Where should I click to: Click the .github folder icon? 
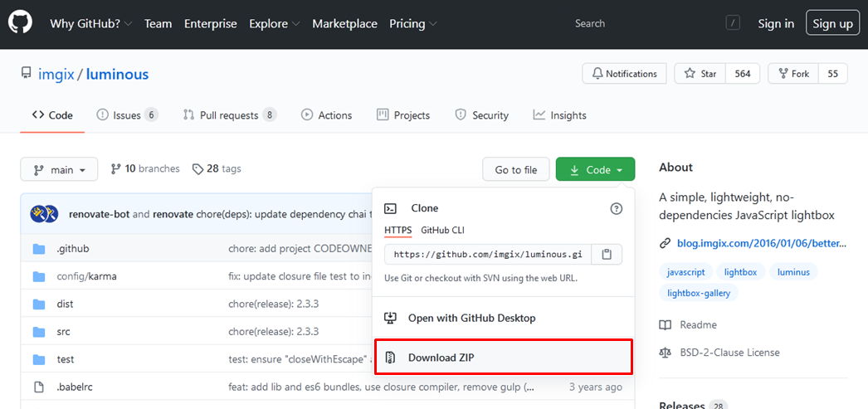(38, 249)
